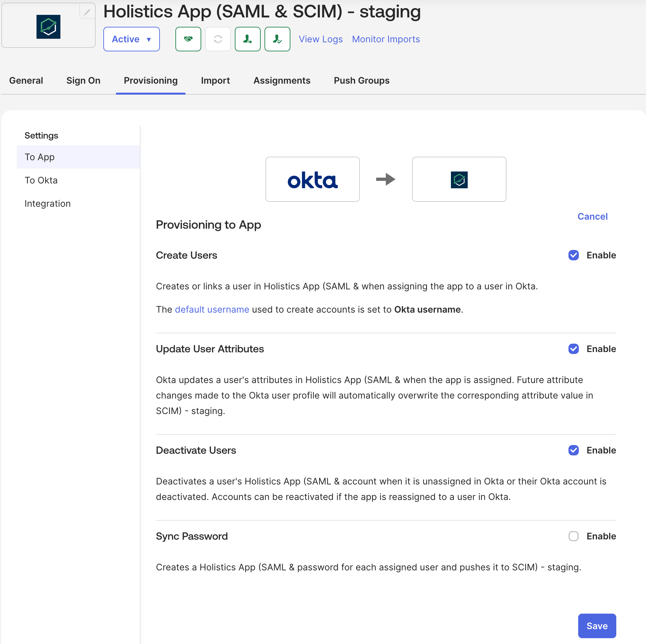This screenshot has height=644, width=646.
Task: Open the Sign On tab
Action: 83,81
